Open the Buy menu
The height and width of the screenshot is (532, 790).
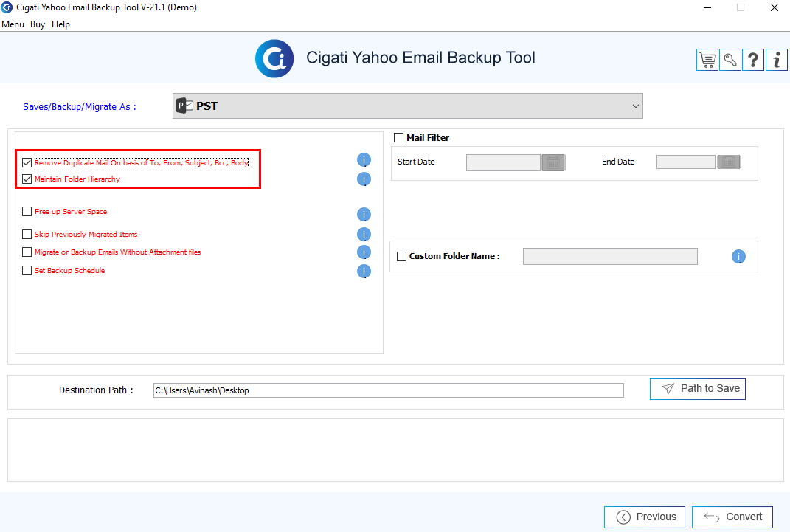tap(38, 24)
